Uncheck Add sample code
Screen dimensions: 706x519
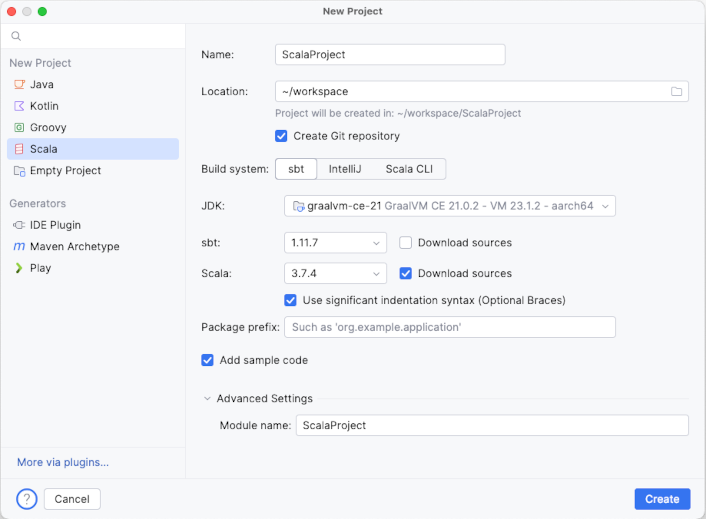pos(207,360)
